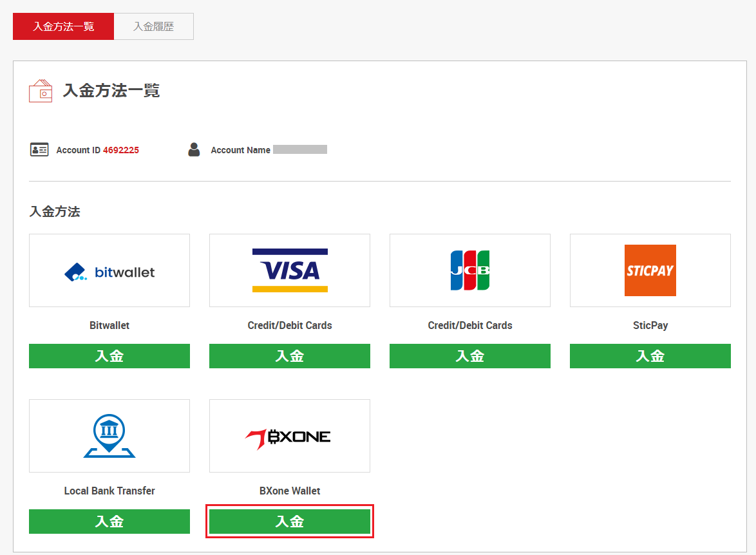This screenshot has width=756, height=555.
Task: Click the JCB logo card
Action: point(470,270)
